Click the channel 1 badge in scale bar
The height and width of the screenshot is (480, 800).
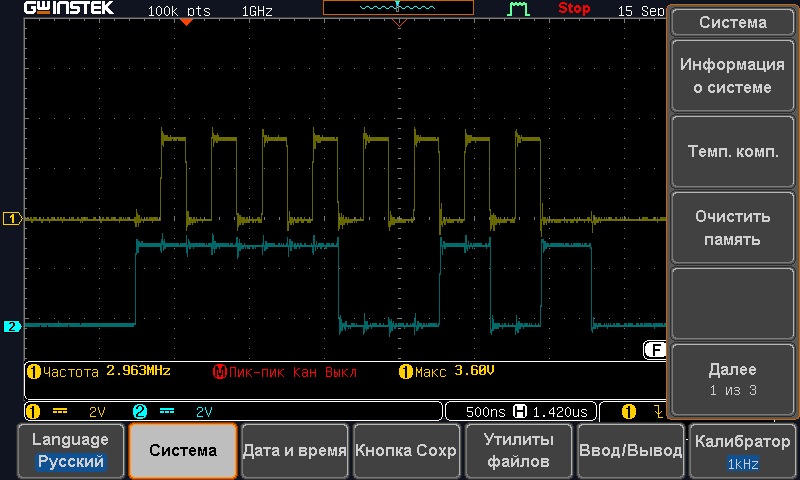(x=33, y=412)
